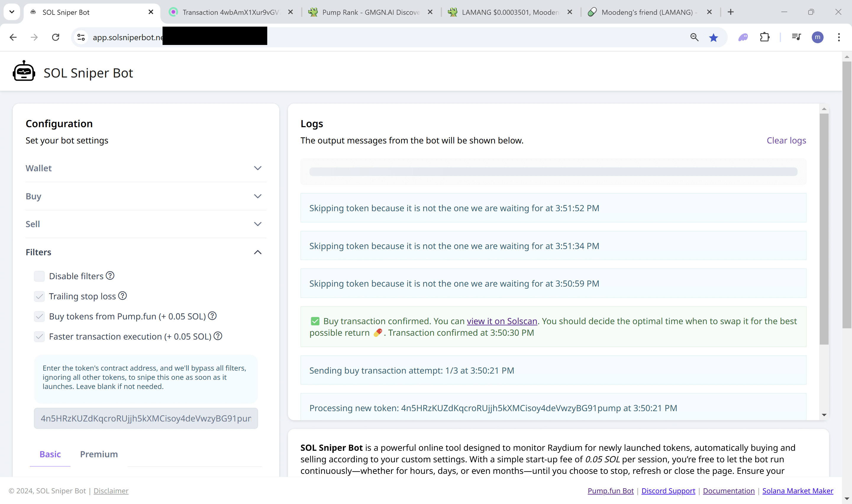The width and height of the screenshot is (852, 504).
Task: Toggle the Trailing stop loss checkbox
Action: [39, 296]
